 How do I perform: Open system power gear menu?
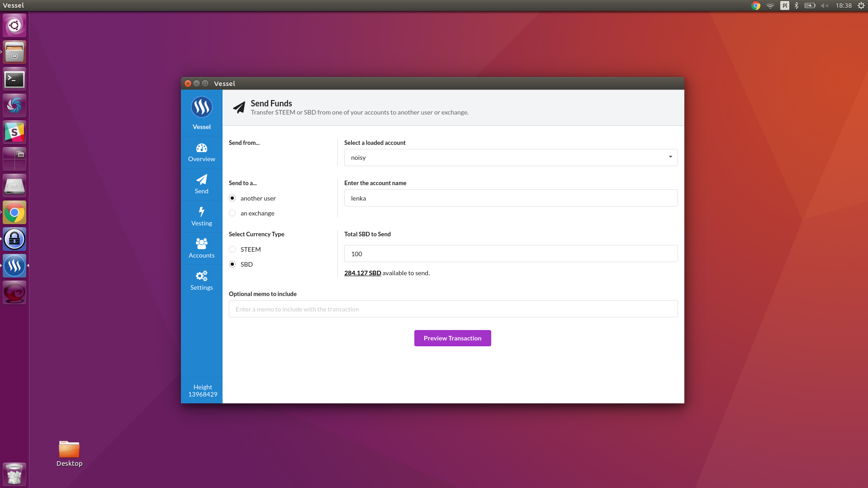tap(861, 5)
